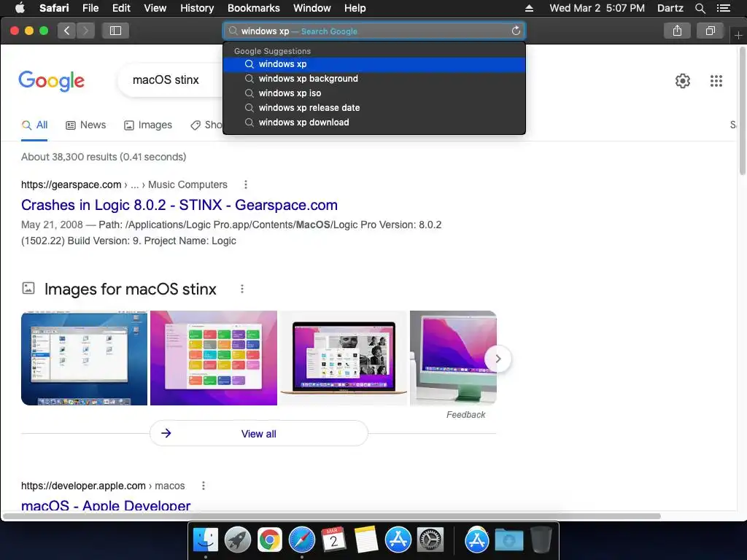Viewport: 747px width, 560px height.
Task: Switch to the All results tab
Action: click(34, 125)
